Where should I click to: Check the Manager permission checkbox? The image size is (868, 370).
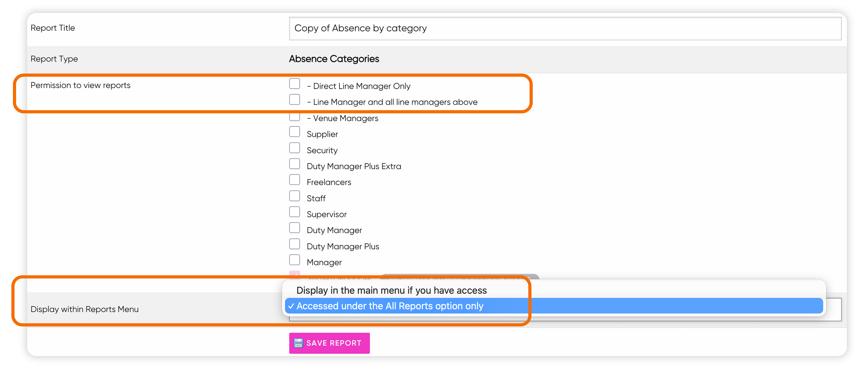click(x=295, y=260)
